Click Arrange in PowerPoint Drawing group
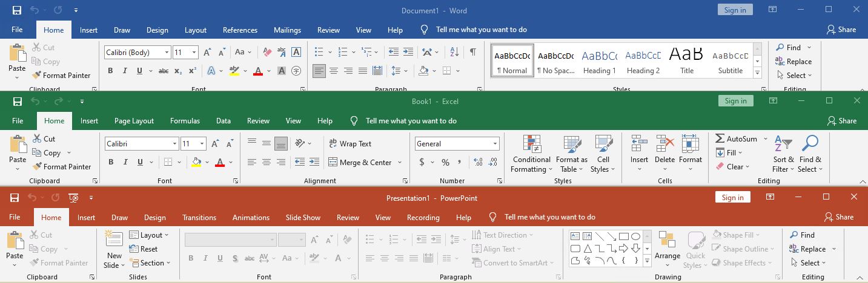 pos(668,249)
